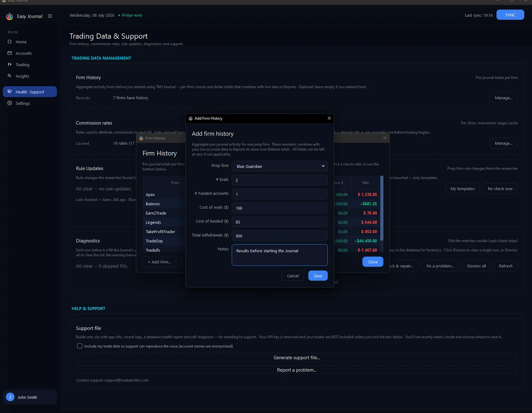Click Manage... in the Firm History card

[x=503, y=98]
